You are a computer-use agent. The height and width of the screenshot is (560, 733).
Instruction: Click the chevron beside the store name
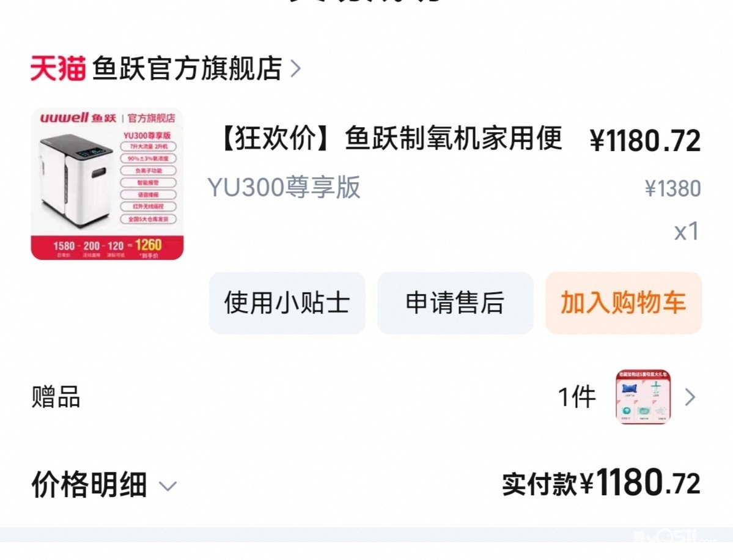(x=295, y=68)
